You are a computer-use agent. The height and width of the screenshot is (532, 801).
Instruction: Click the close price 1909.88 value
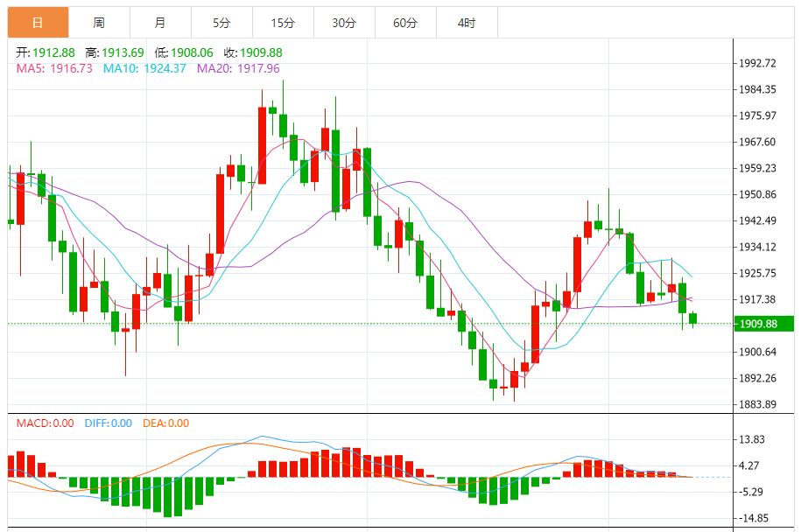261,52
